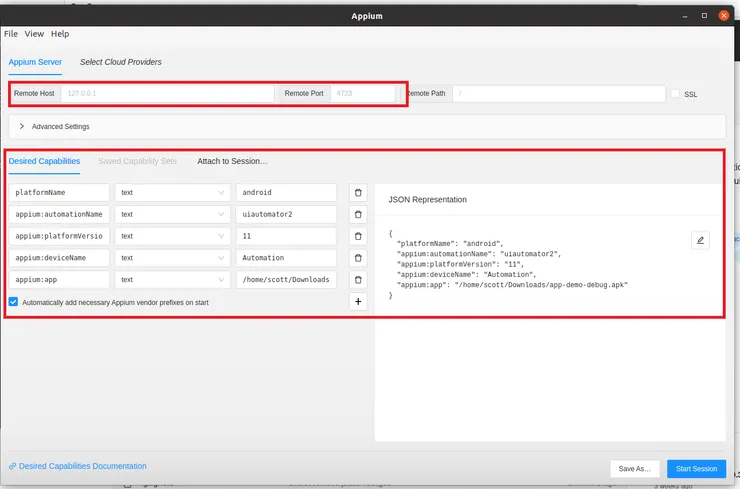740x489 pixels.
Task: Click the Desired Capabilities Documentation link
Action: pyautogui.click(x=82, y=466)
